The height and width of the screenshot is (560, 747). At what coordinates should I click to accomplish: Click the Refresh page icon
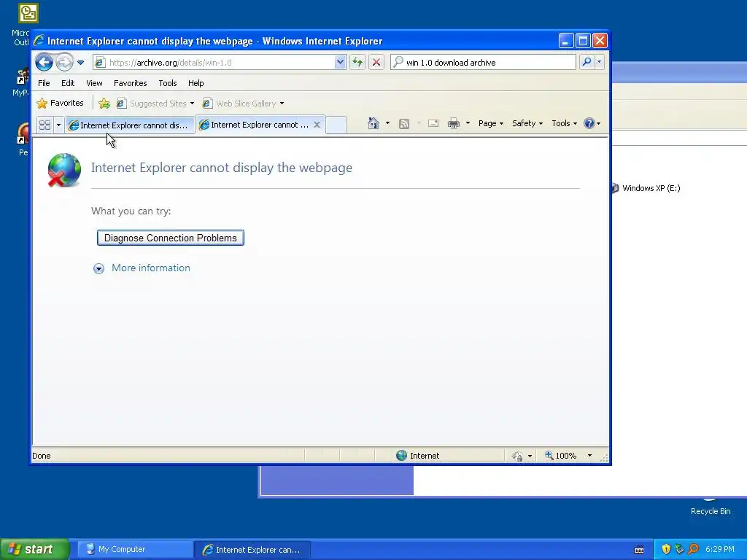pos(357,63)
